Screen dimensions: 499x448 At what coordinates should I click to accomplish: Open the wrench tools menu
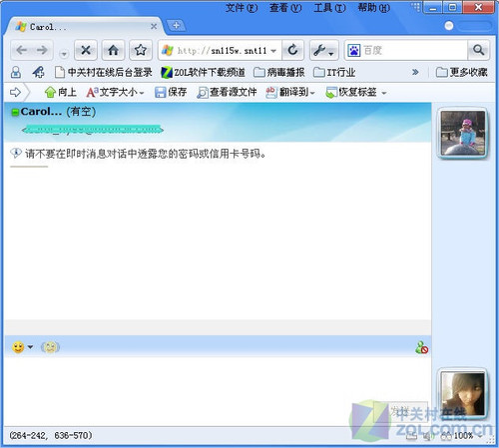point(323,50)
